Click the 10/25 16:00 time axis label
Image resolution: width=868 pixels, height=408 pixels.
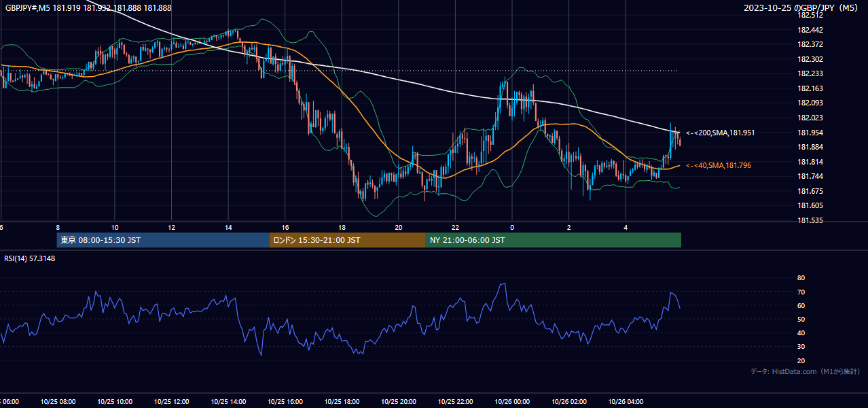tap(285, 402)
